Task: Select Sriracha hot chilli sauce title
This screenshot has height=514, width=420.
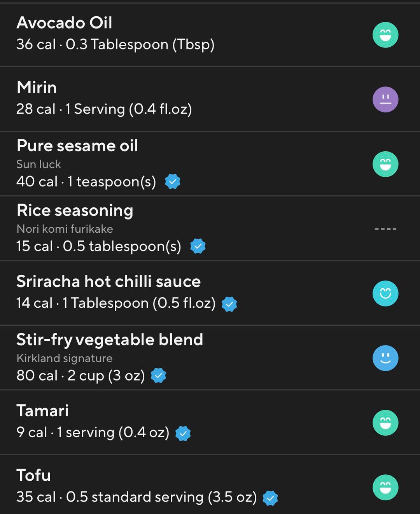Action: tap(108, 281)
